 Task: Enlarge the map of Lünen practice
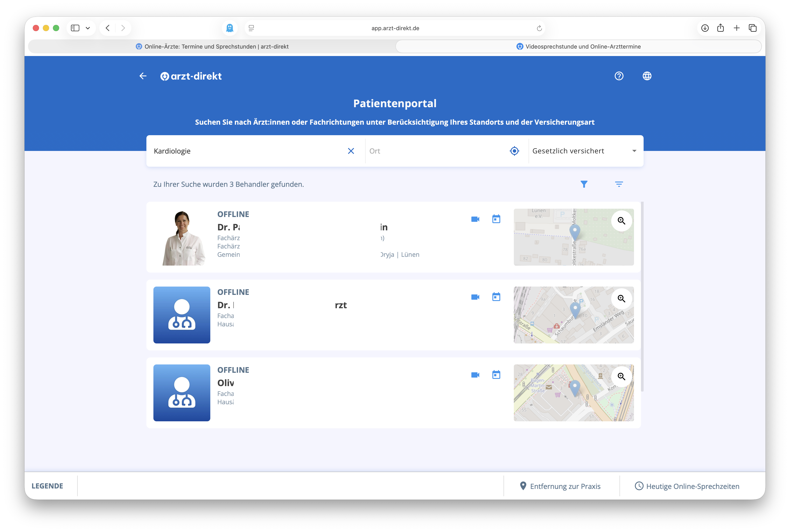pos(621,221)
